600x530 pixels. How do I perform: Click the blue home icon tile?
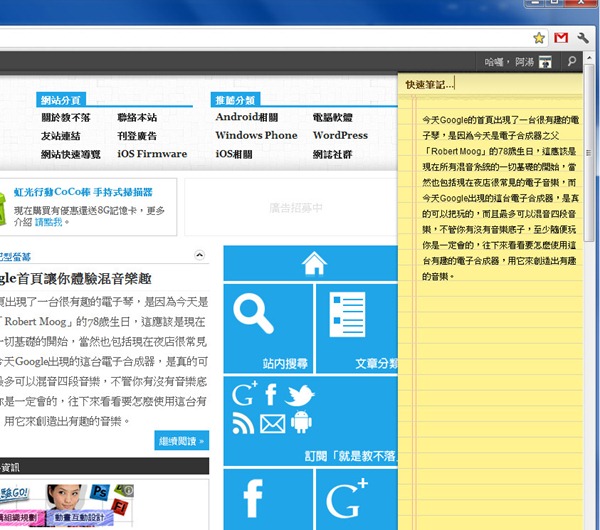314,263
